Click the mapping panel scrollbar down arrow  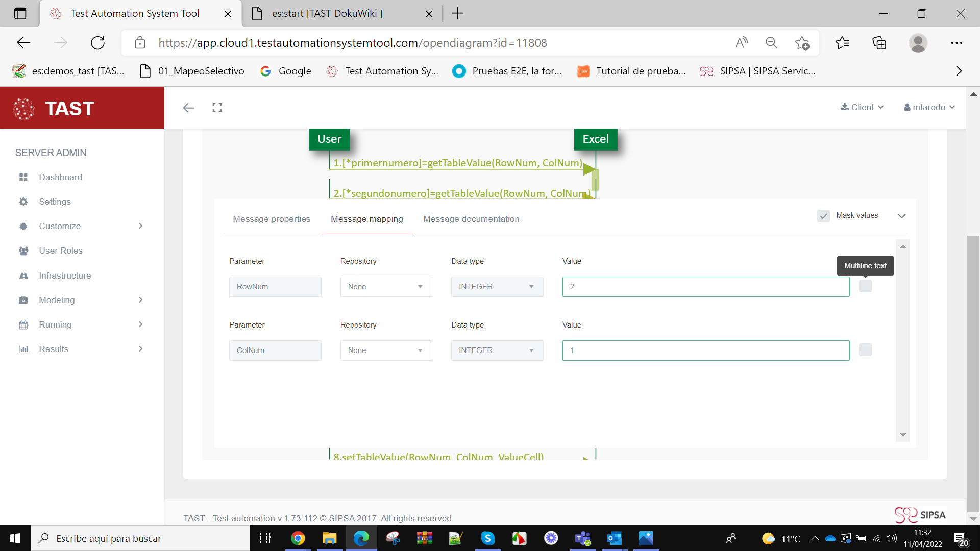click(902, 435)
